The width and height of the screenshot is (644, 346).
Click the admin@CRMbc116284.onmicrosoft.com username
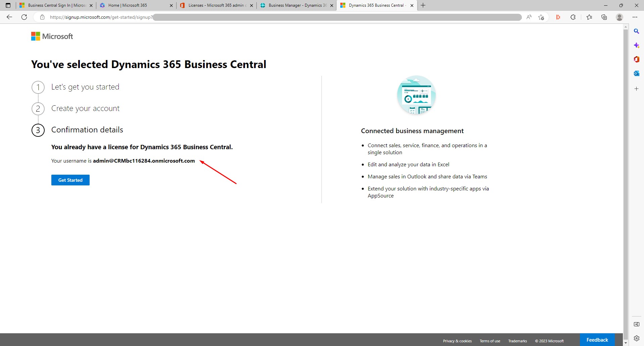[144, 161]
